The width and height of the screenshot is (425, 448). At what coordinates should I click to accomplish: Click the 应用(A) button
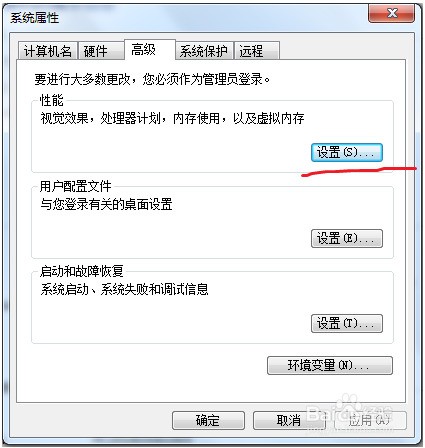point(370,420)
